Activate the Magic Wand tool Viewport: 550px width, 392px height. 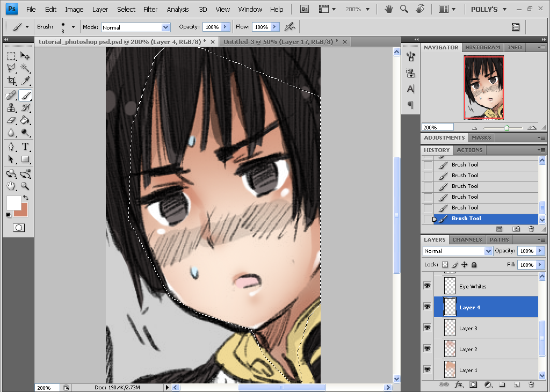25,68
